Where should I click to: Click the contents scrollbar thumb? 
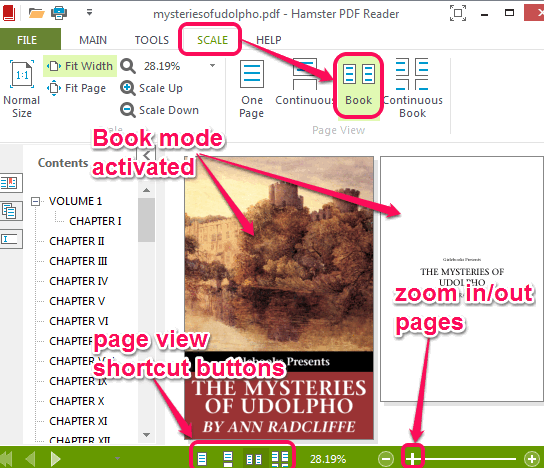coord(146,220)
